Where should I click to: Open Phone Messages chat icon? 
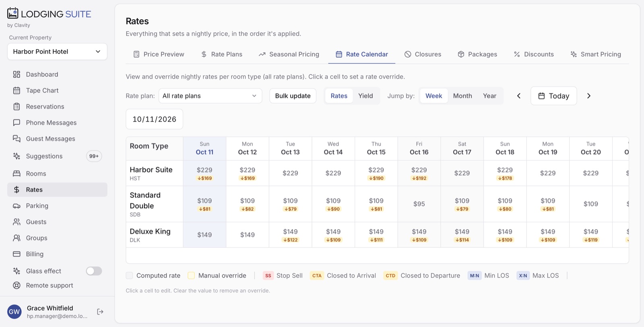(17, 123)
